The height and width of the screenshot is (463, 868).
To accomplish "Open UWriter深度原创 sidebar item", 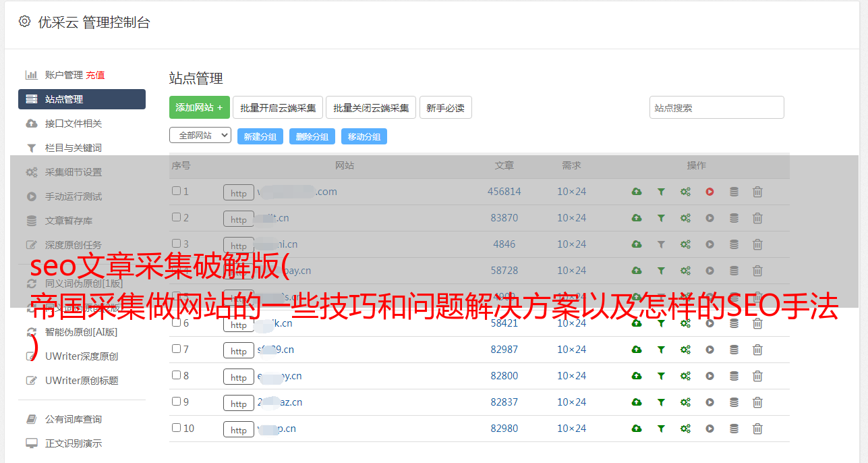I will click(x=82, y=356).
